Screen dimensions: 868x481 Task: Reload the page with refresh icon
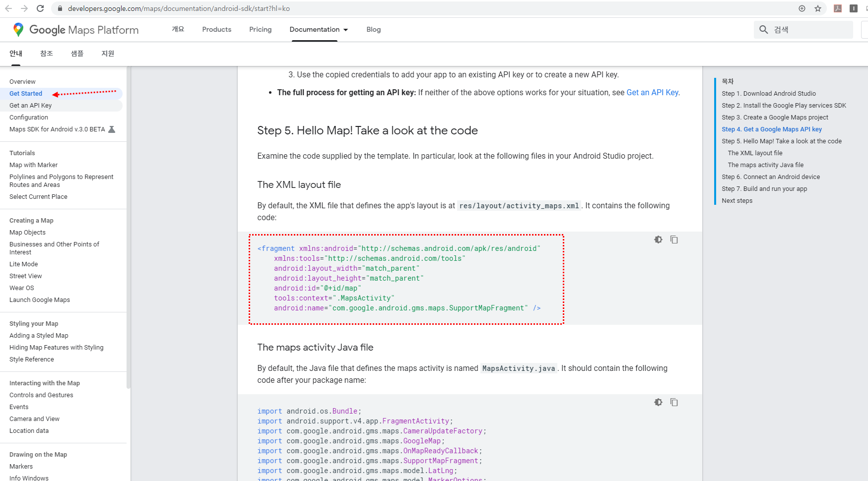tap(40, 8)
